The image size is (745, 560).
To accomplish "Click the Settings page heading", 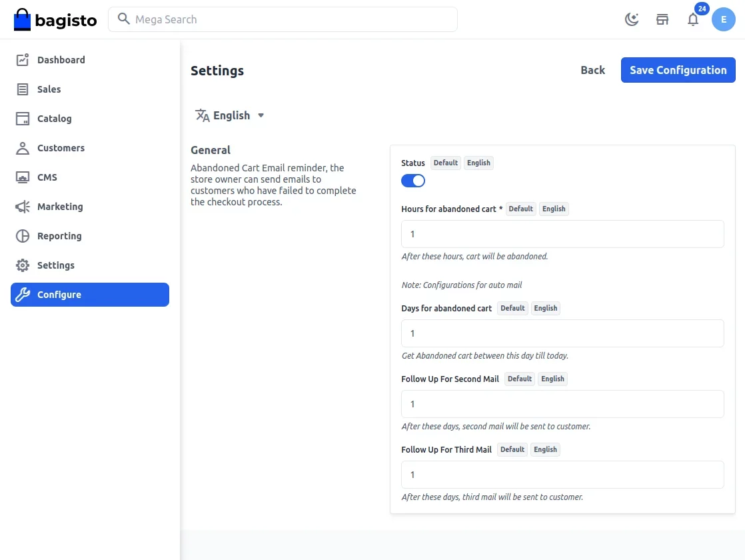I will [217, 71].
